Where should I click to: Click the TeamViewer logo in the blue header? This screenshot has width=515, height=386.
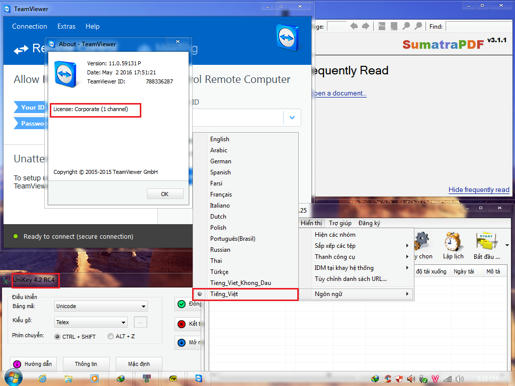(x=287, y=38)
